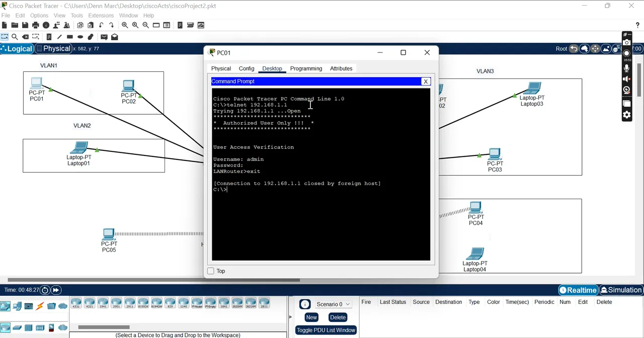Click the Delete scenario button
Viewport: 644px width, 338px height.
coord(338,317)
